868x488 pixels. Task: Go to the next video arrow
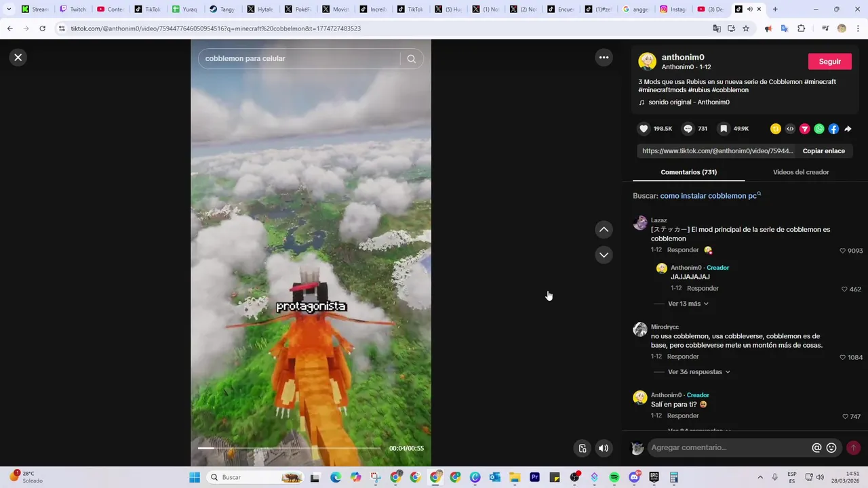(604, 255)
